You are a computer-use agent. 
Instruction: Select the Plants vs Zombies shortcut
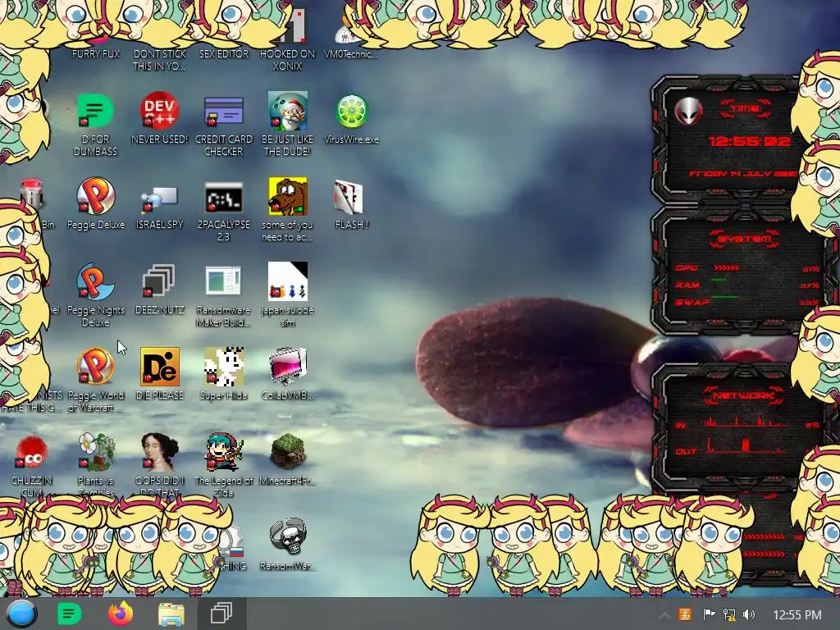(95, 452)
